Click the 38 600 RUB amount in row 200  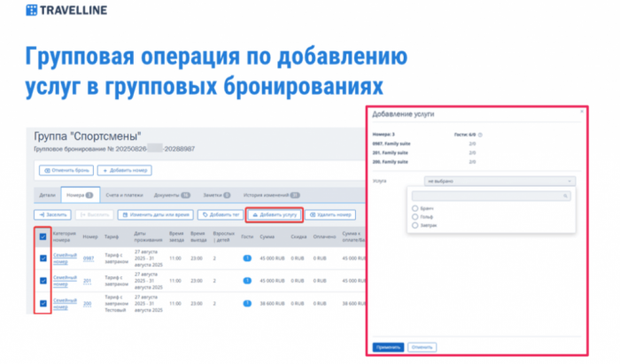click(272, 304)
